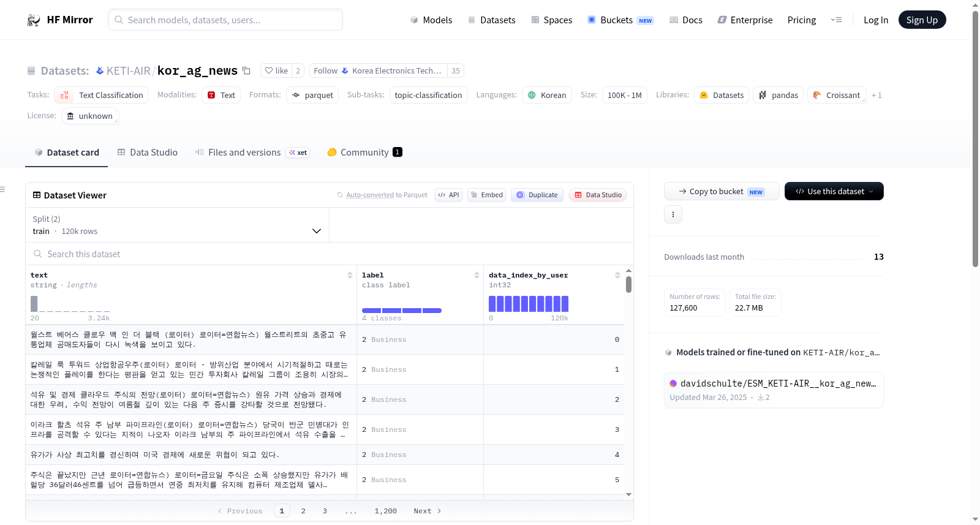Expand the more navigation menu icon
The image size is (980, 525).
tap(836, 20)
